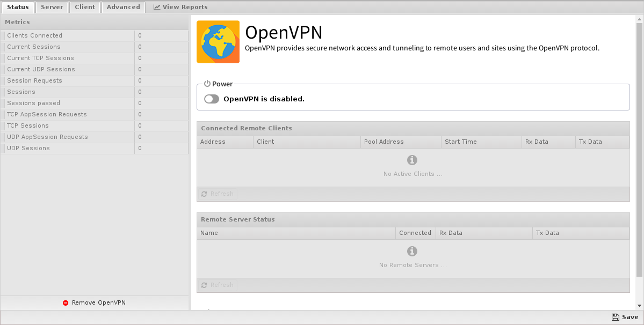Viewport: 644px width, 325px height.
Task: Click the View Reports chart icon
Action: click(157, 7)
